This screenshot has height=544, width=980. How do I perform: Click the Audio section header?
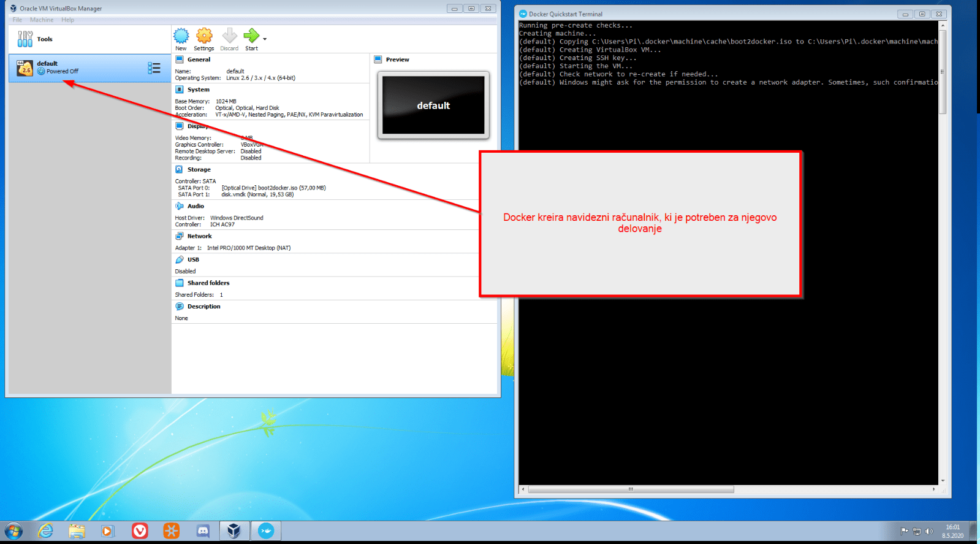click(x=196, y=206)
